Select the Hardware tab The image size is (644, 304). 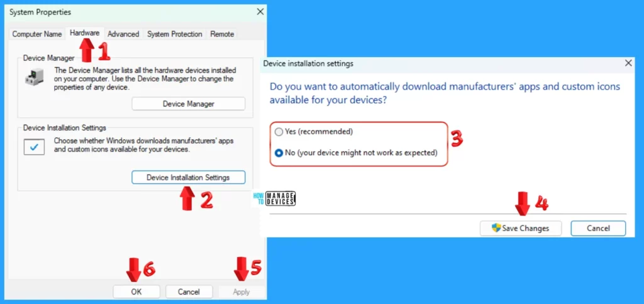pos(85,33)
